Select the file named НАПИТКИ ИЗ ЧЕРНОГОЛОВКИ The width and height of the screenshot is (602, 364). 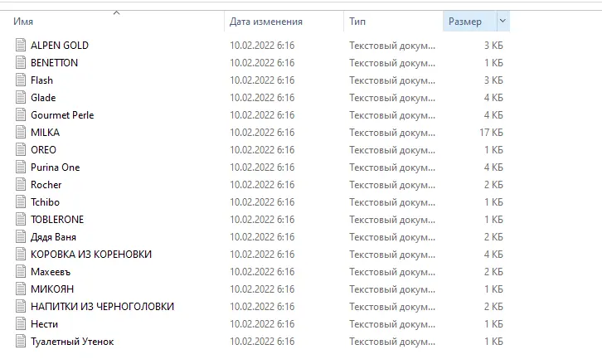point(102,307)
